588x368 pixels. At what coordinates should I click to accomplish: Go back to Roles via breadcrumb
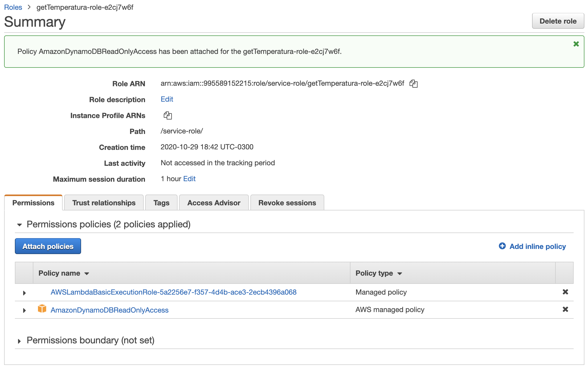(13, 7)
